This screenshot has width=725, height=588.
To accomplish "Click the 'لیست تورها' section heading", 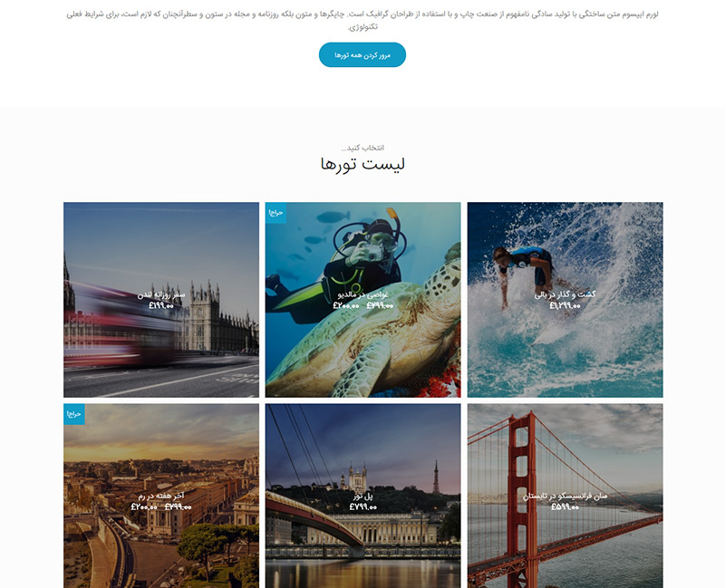I will click(x=362, y=164).
